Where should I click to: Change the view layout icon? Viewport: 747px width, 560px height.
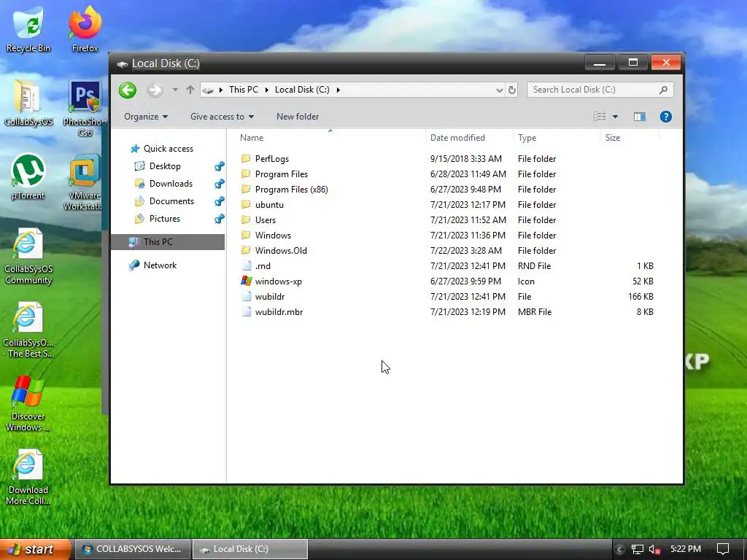[x=600, y=117]
